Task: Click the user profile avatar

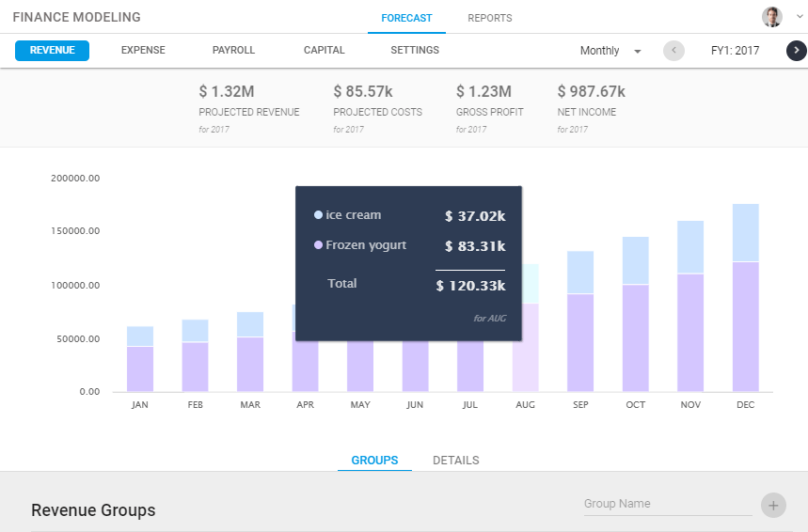Action: pos(771,17)
